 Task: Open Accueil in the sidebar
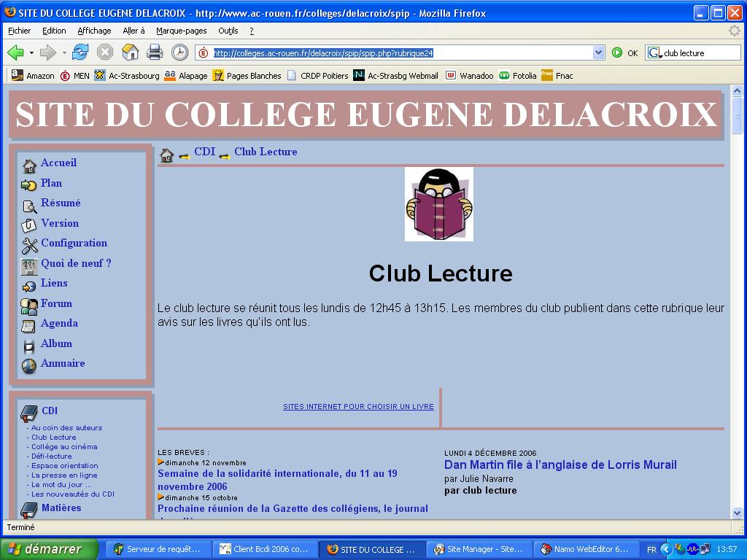[58, 163]
